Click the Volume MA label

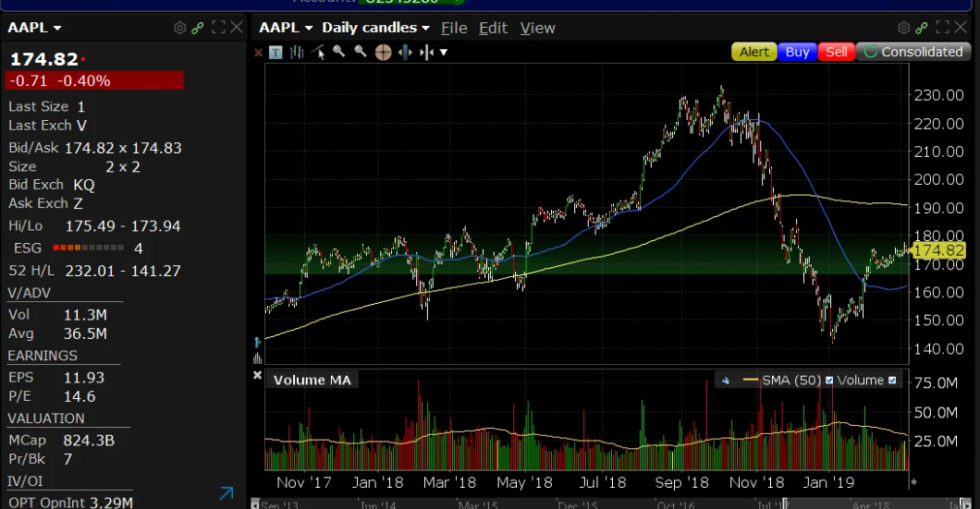coord(312,381)
